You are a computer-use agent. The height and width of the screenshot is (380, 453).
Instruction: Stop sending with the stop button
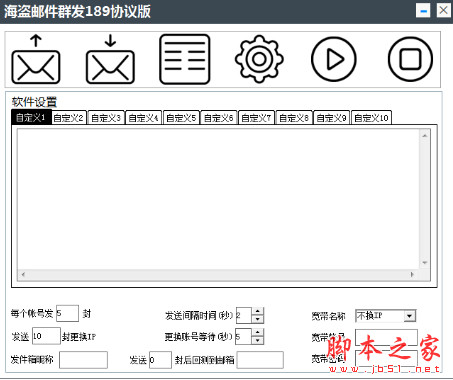pyautogui.click(x=410, y=59)
